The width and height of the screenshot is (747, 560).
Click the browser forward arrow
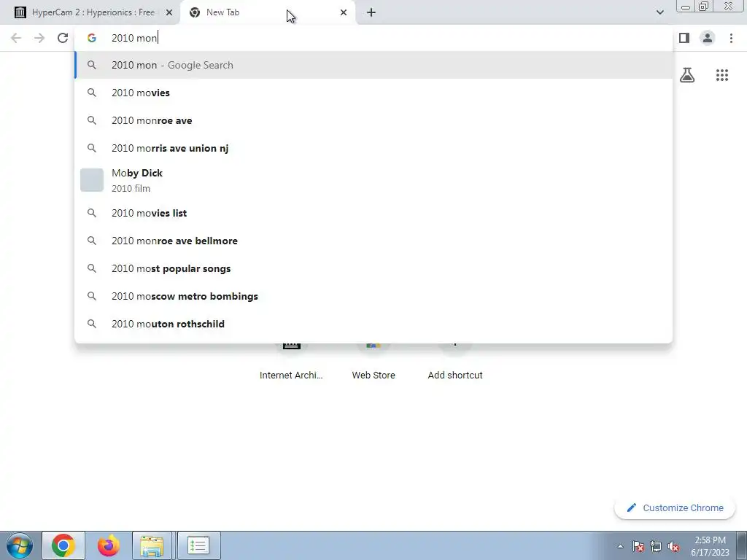tap(39, 38)
